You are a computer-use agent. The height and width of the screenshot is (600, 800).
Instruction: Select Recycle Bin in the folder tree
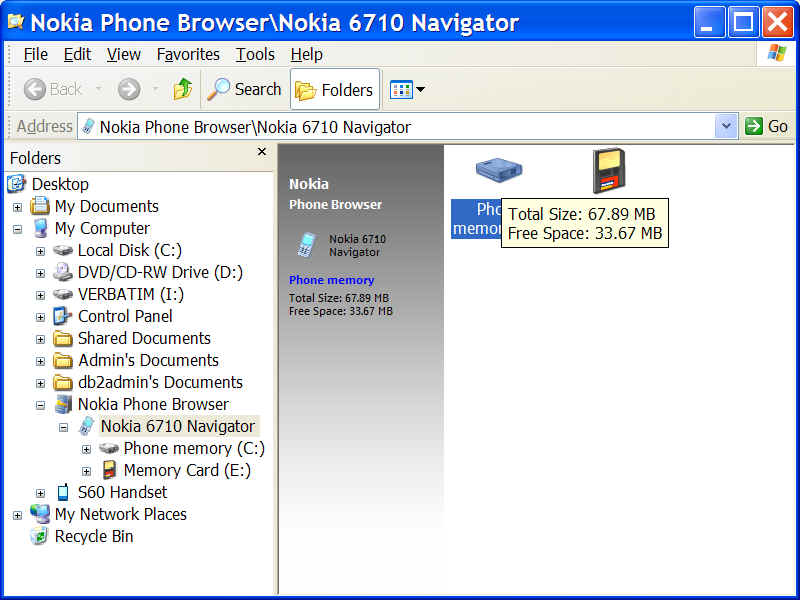[93, 536]
